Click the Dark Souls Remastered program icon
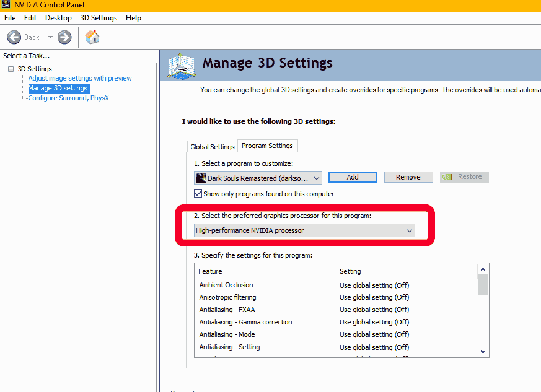Image resolution: width=541 pixels, height=392 pixels. (x=200, y=178)
